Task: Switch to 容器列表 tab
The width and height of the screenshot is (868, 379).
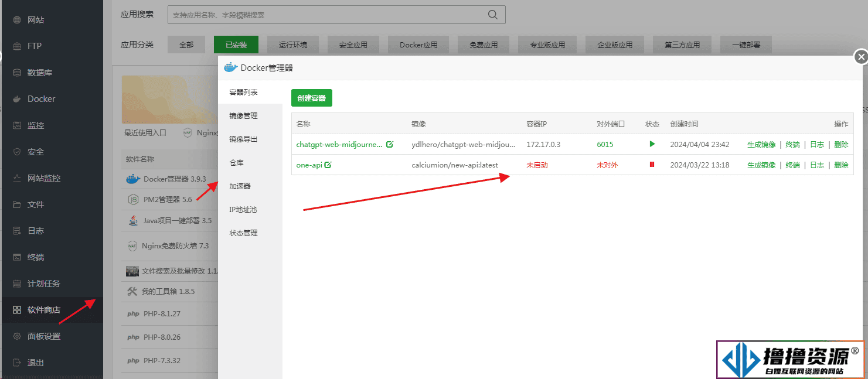Action: (x=250, y=93)
